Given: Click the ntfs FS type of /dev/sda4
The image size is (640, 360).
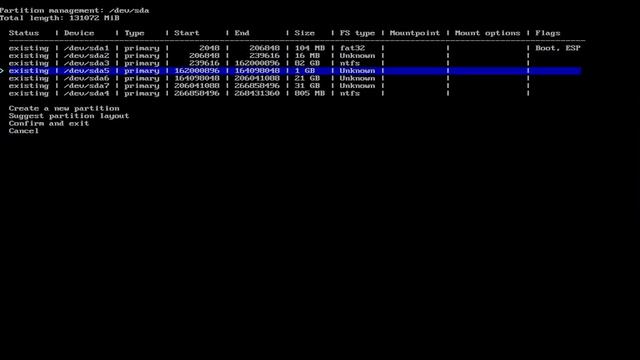Looking at the screenshot, I should [350, 93].
